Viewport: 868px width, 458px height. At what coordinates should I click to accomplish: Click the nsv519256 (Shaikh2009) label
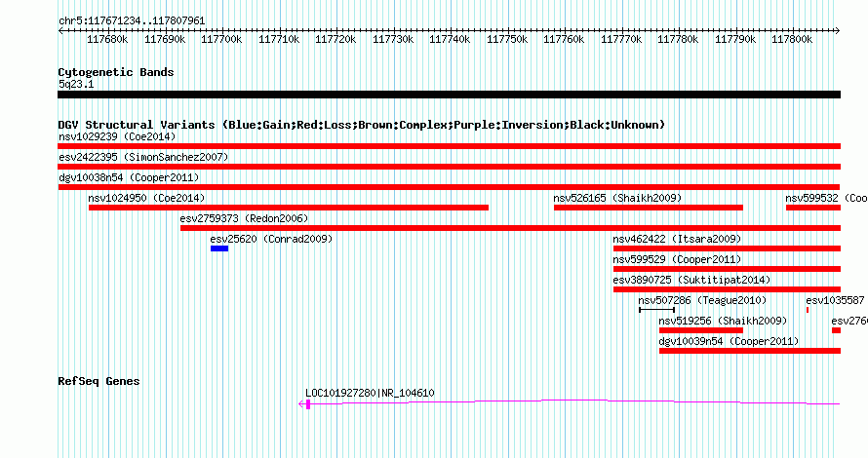point(723,321)
